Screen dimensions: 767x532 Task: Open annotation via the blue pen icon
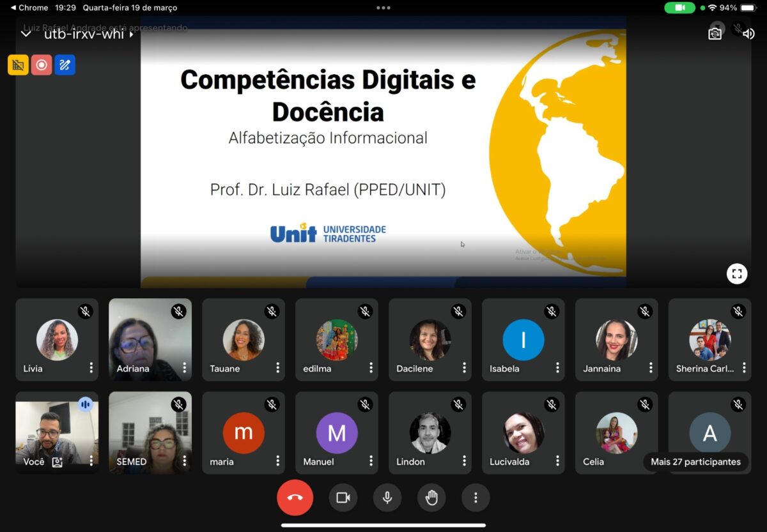(65, 65)
